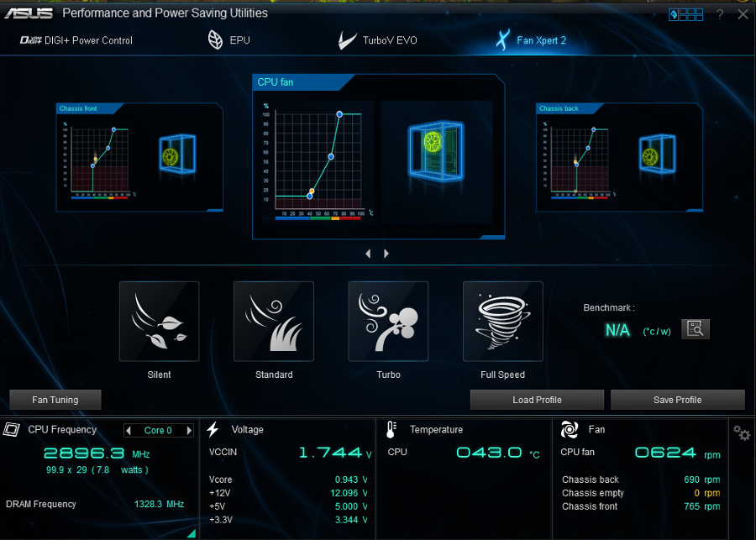This screenshot has height=540, width=756.
Task: Select next core with right arrow
Action: (x=189, y=430)
